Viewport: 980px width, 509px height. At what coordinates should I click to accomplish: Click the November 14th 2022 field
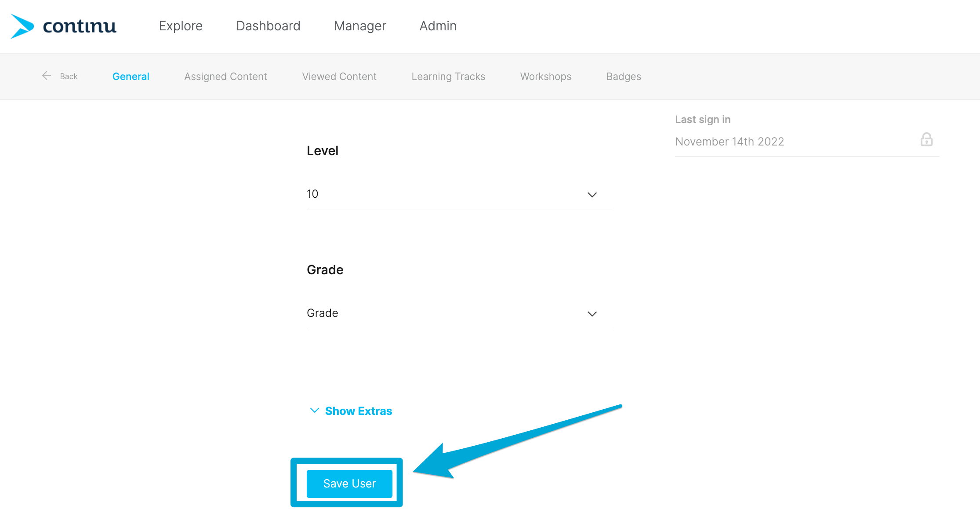click(x=807, y=142)
